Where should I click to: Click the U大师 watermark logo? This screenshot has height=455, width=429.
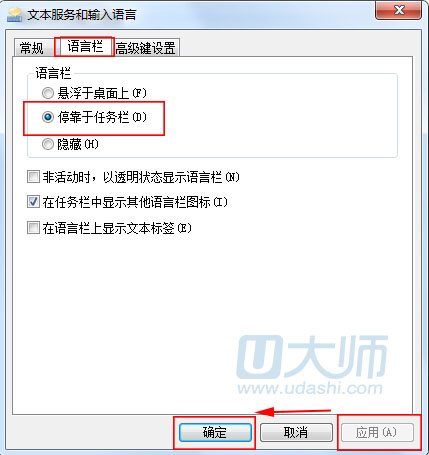[312, 357]
